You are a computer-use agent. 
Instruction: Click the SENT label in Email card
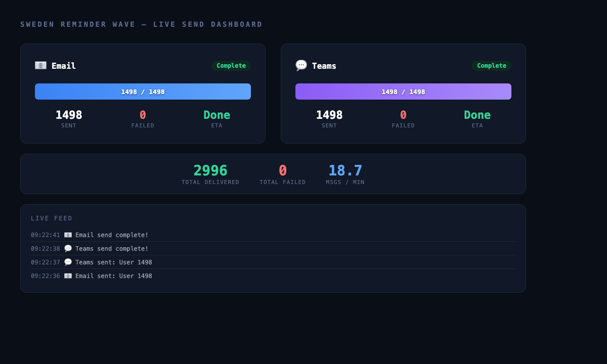(x=69, y=125)
